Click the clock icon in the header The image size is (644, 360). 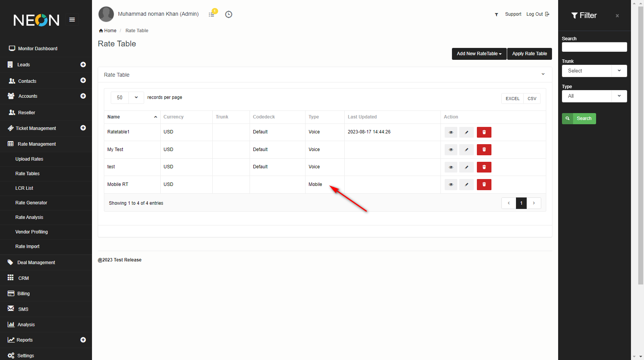[228, 14]
